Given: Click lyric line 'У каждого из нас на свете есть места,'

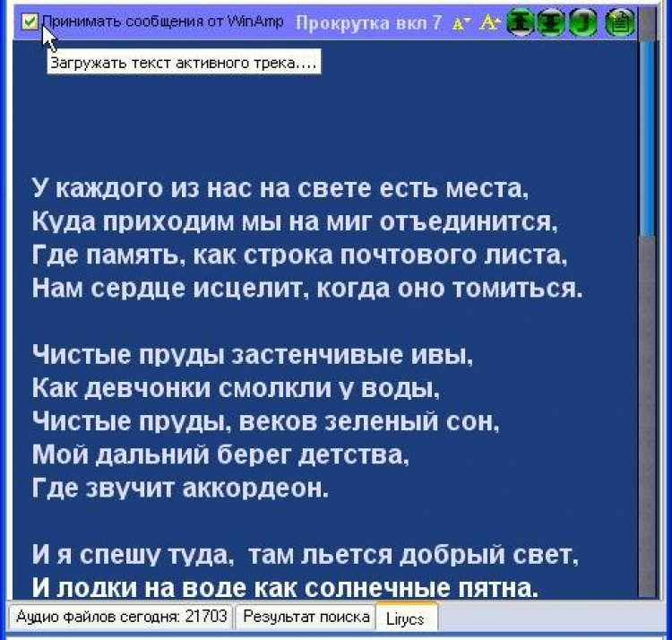Looking at the screenshot, I should point(280,188).
